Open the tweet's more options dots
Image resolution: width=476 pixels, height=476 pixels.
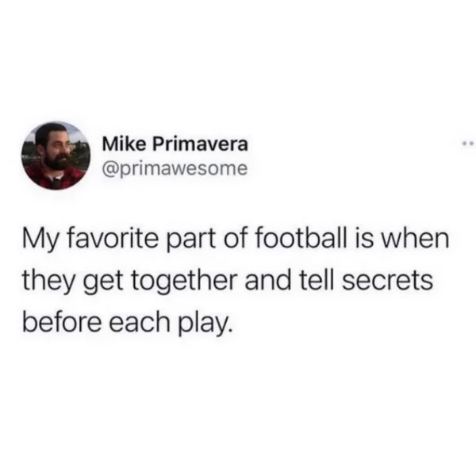point(469,143)
